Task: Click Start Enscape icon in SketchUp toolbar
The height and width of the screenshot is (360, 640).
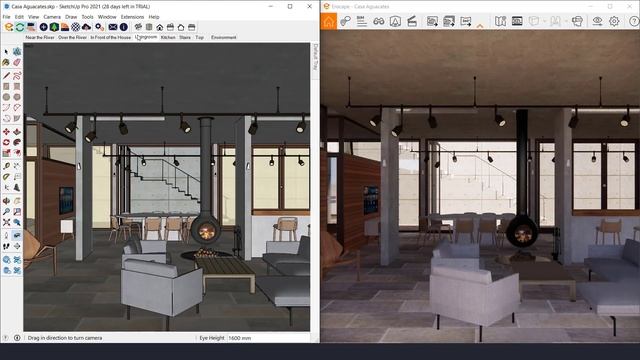Action: coord(9,27)
